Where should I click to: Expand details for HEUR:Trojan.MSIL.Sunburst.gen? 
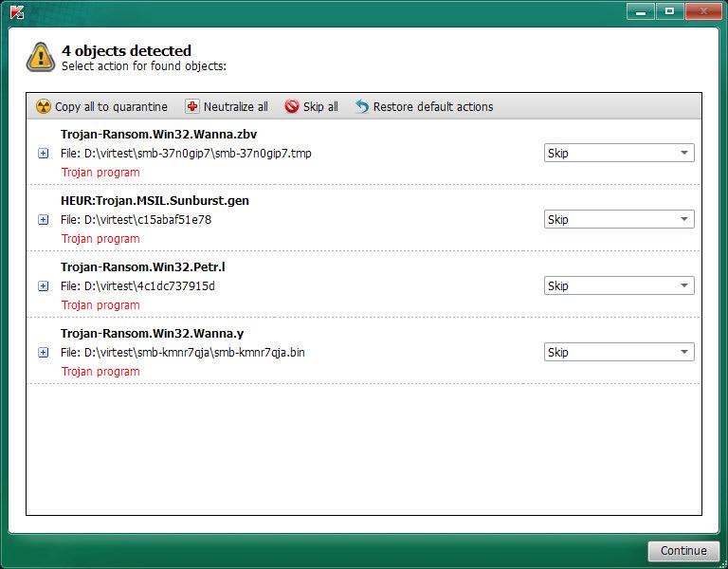[44, 220]
